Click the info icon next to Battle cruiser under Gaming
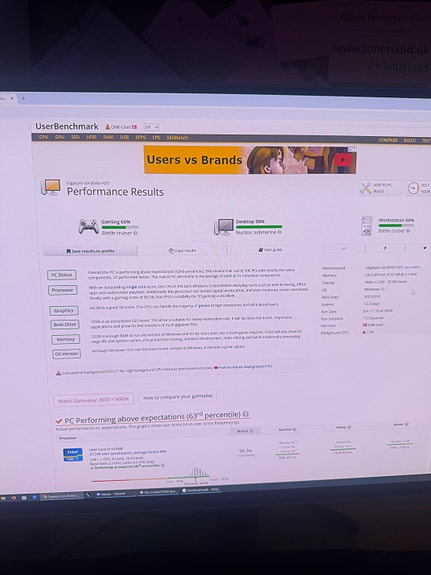The width and height of the screenshot is (431, 575). coord(135,233)
